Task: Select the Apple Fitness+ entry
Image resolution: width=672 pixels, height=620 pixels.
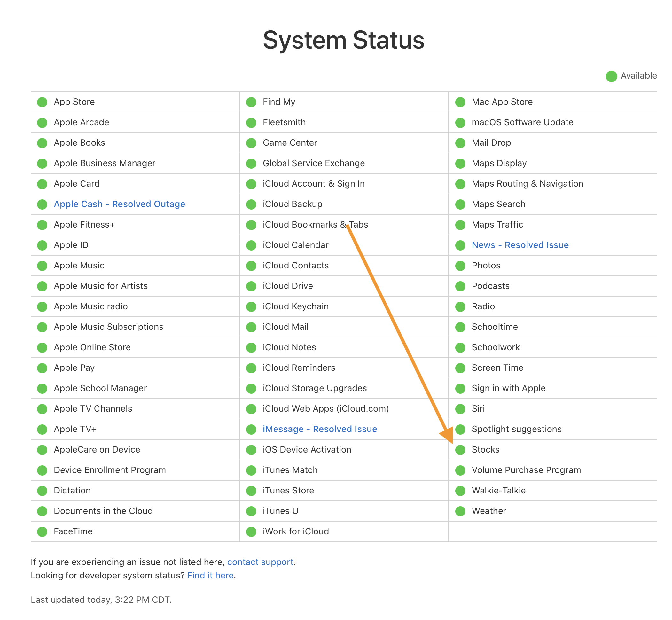Action: point(84,224)
